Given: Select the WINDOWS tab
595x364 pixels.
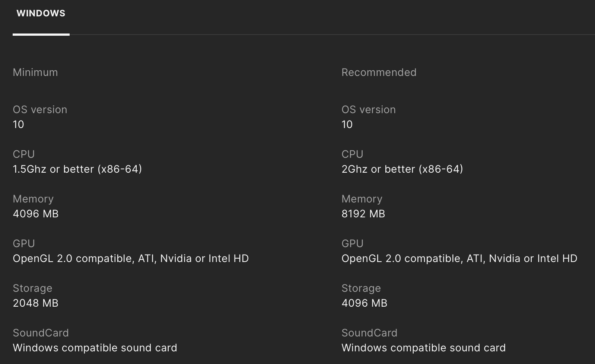Looking at the screenshot, I should click(41, 13).
